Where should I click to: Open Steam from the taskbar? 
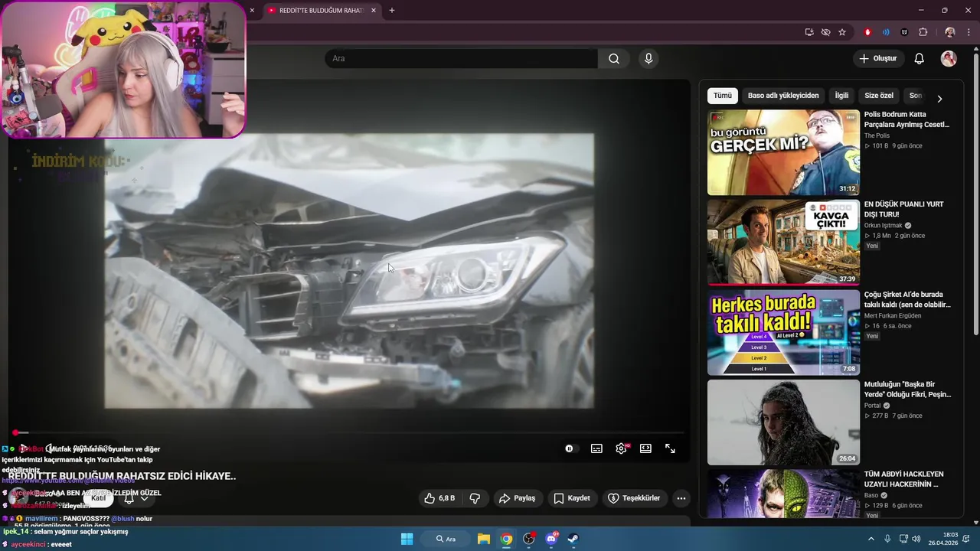point(573,539)
